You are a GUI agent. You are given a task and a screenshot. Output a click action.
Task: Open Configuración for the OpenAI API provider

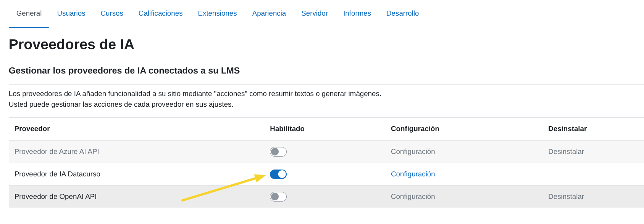pyautogui.click(x=413, y=197)
